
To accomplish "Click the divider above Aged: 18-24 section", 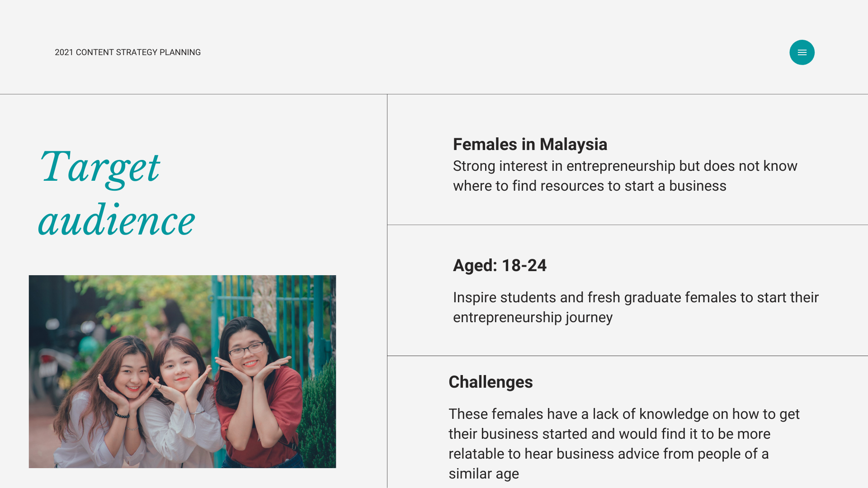I will [x=627, y=225].
